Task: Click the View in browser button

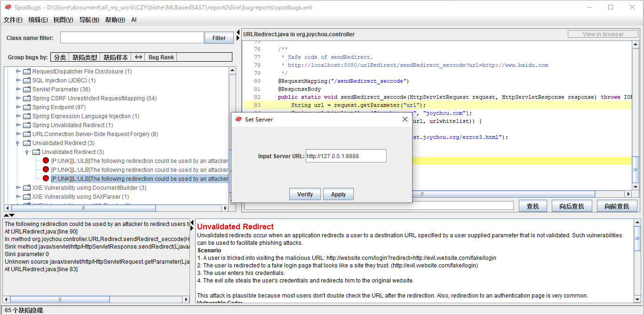Action: 603,34
